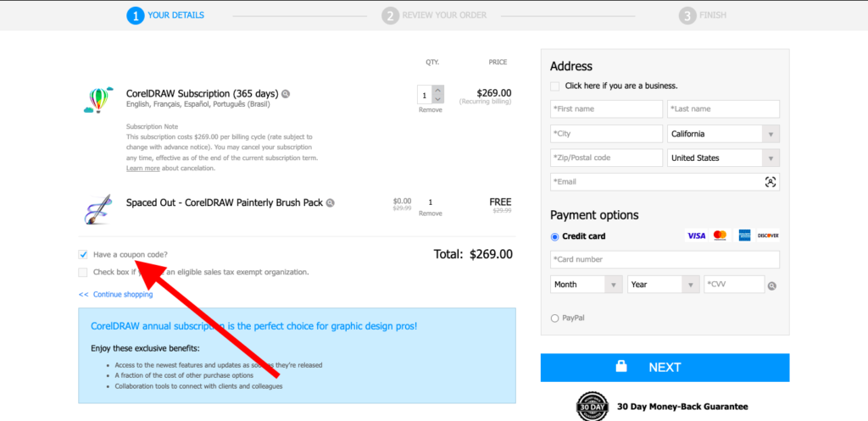The height and width of the screenshot is (421, 868).
Task: Click the CorelDRAW balloon product icon
Action: coord(99,99)
